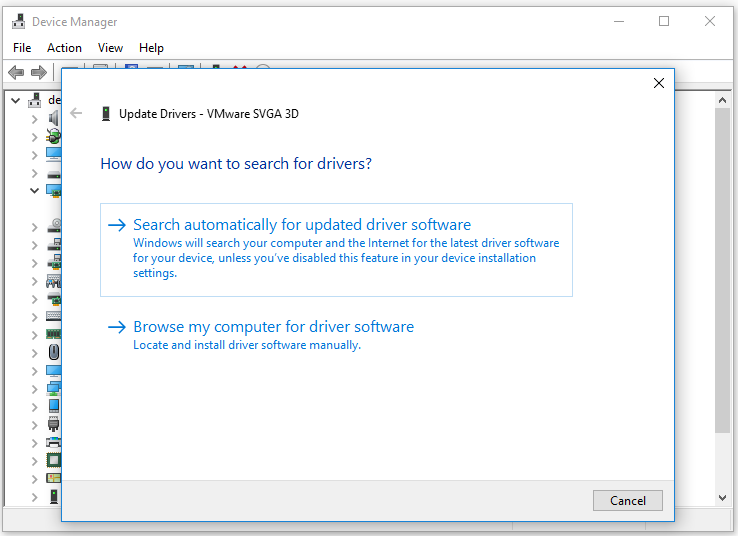Screen dimensions: 738x536
Task: Select the green memory module icon
Action: 53,334
